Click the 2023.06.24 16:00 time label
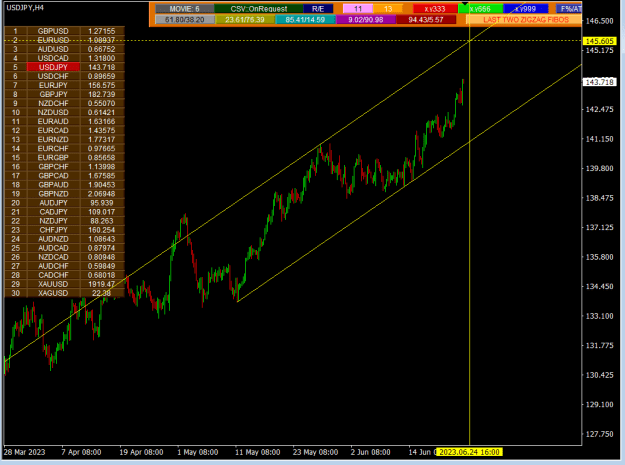Screen dimensions: 625x465 point(469,452)
